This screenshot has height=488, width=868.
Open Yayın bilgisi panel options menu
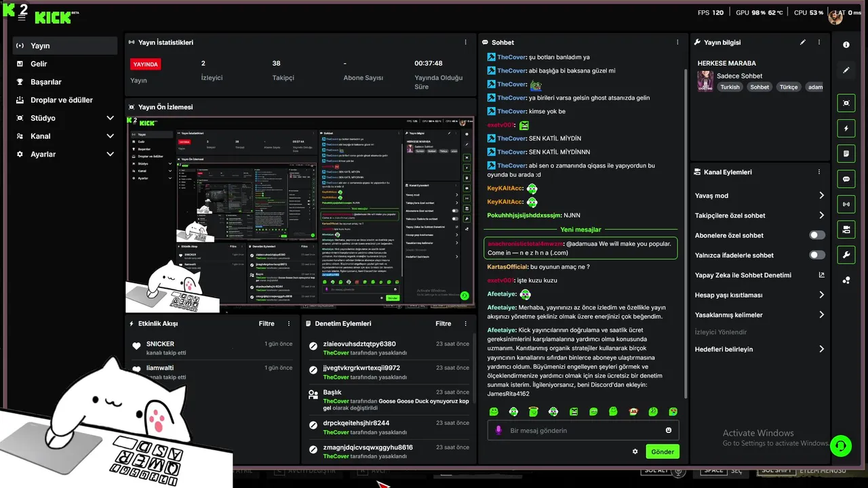point(819,42)
